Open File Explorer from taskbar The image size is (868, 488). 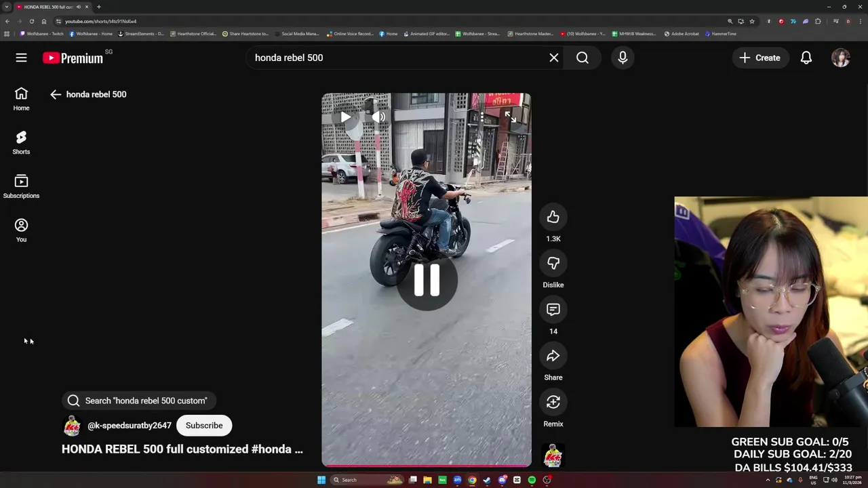(427, 480)
